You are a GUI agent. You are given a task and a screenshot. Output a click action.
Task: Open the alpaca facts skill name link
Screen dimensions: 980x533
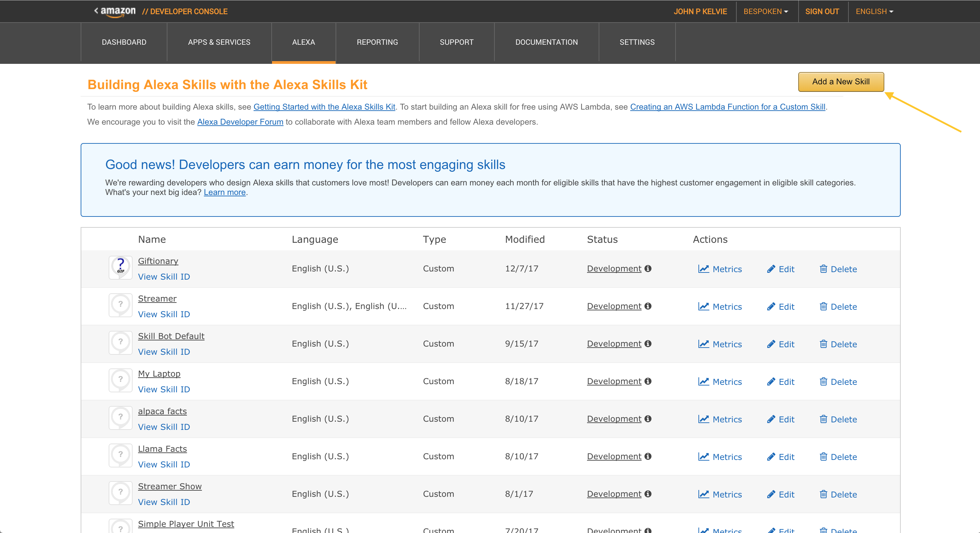[x=162, y=411]
